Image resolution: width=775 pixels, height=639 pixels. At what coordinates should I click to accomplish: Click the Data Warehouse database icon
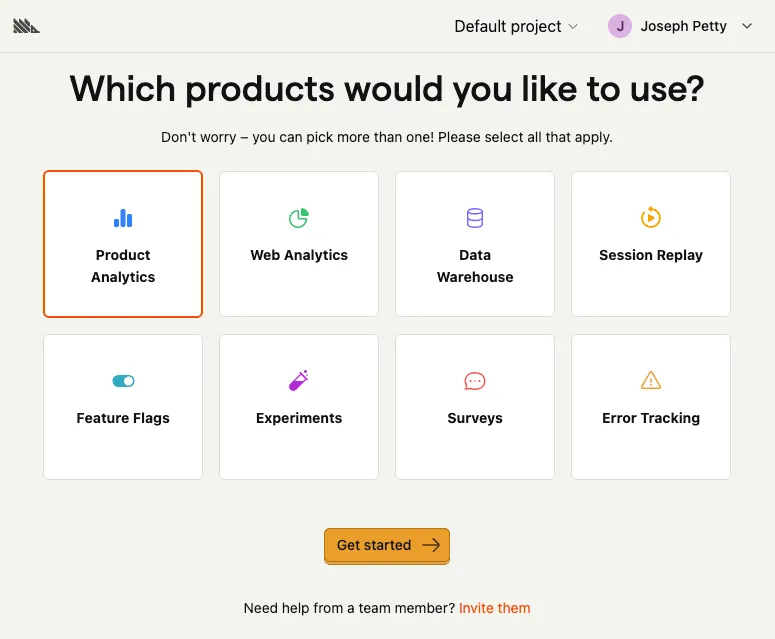point(475,217)
